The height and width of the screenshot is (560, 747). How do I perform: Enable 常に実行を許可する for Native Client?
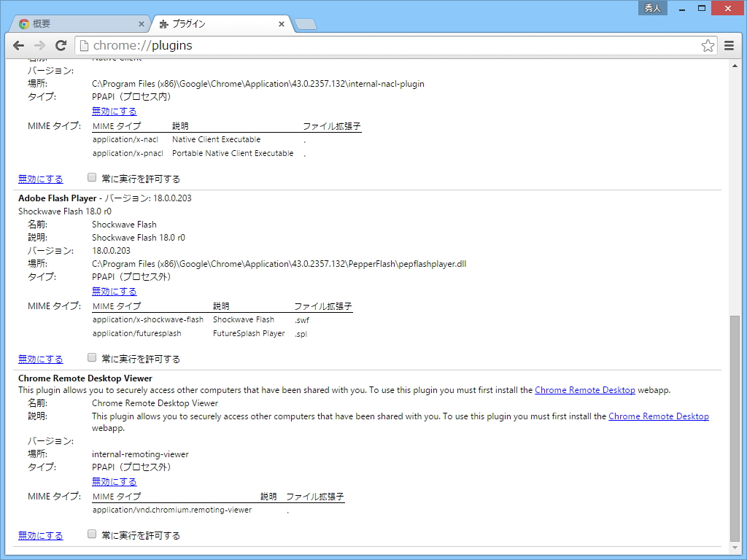coord(92,176)
